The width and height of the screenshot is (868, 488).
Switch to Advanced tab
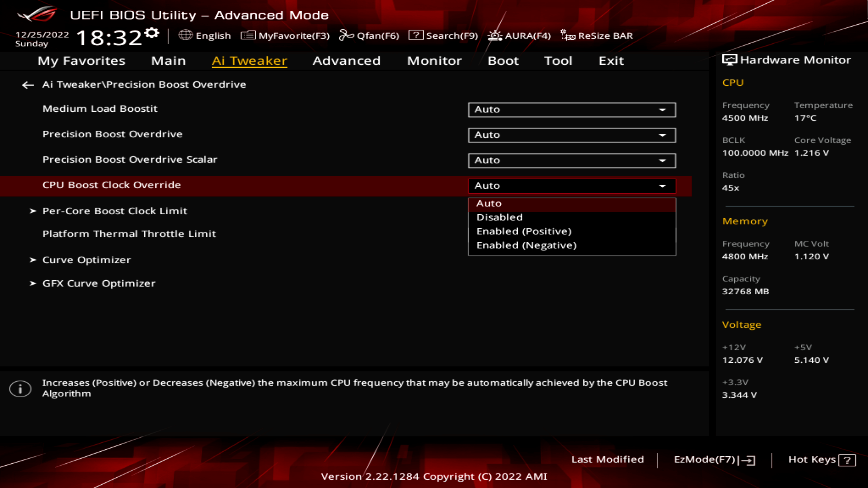click(346, 61)
